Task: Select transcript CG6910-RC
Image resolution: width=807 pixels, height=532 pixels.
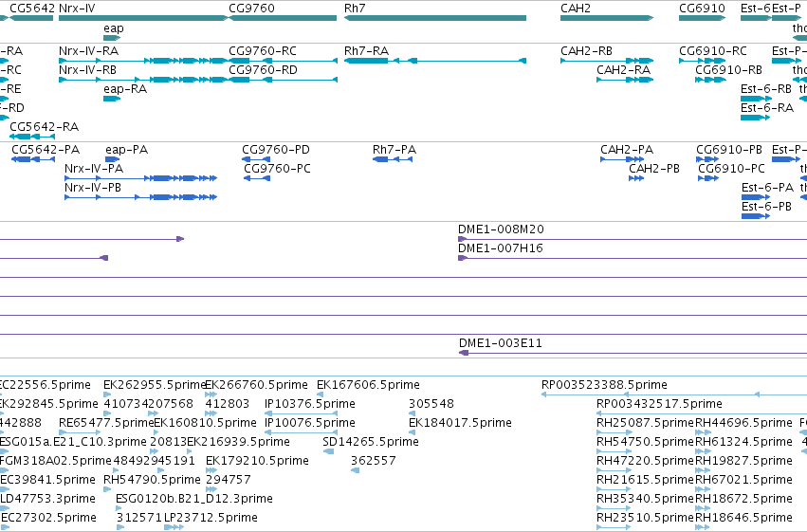Action: 702,61
